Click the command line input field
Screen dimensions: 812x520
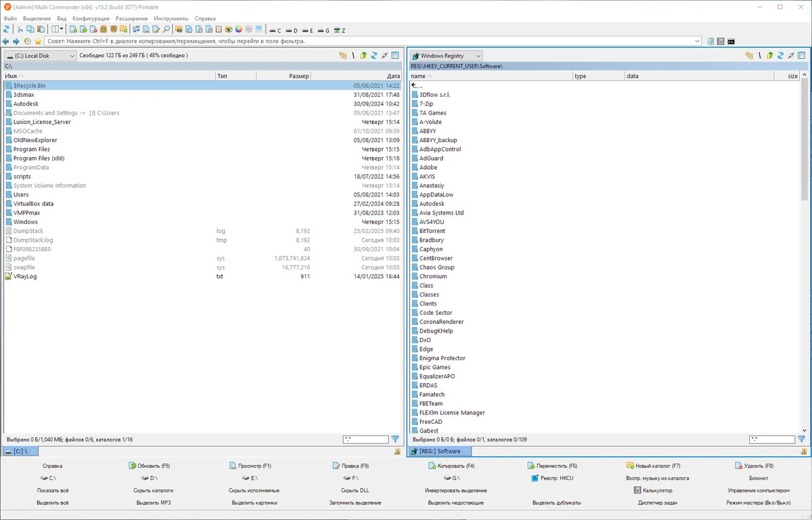[369, 41]
